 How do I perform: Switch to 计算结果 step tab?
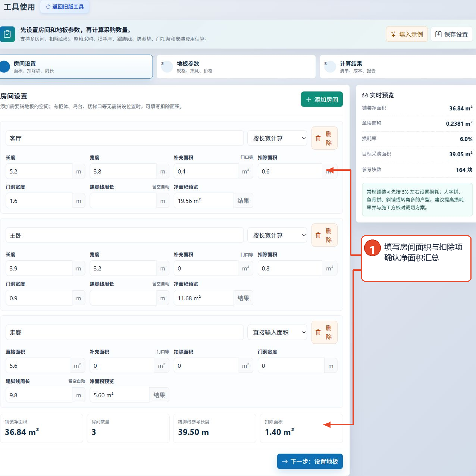point(398,67)
